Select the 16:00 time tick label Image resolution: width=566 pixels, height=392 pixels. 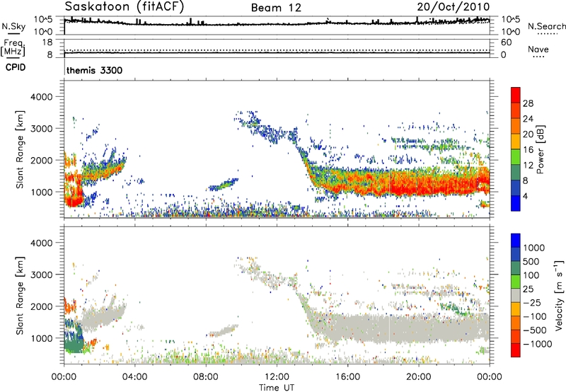click(x=347, y=377)
